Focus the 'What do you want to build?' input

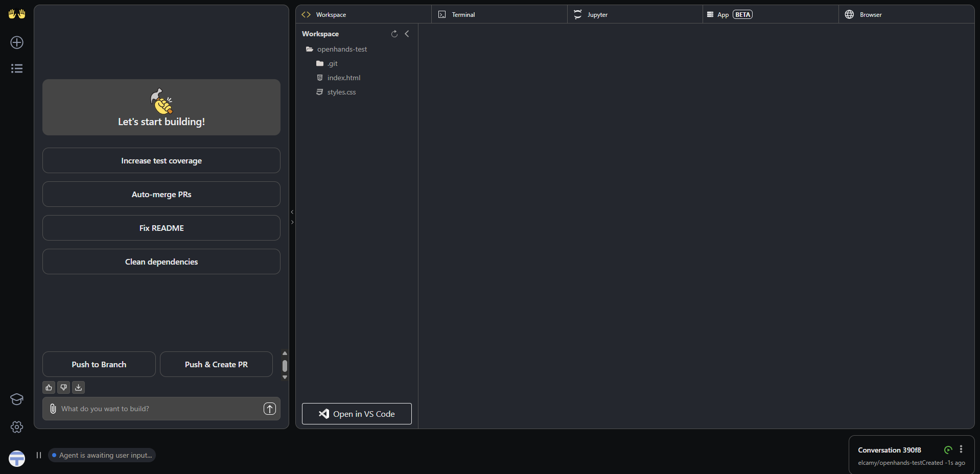158,409
